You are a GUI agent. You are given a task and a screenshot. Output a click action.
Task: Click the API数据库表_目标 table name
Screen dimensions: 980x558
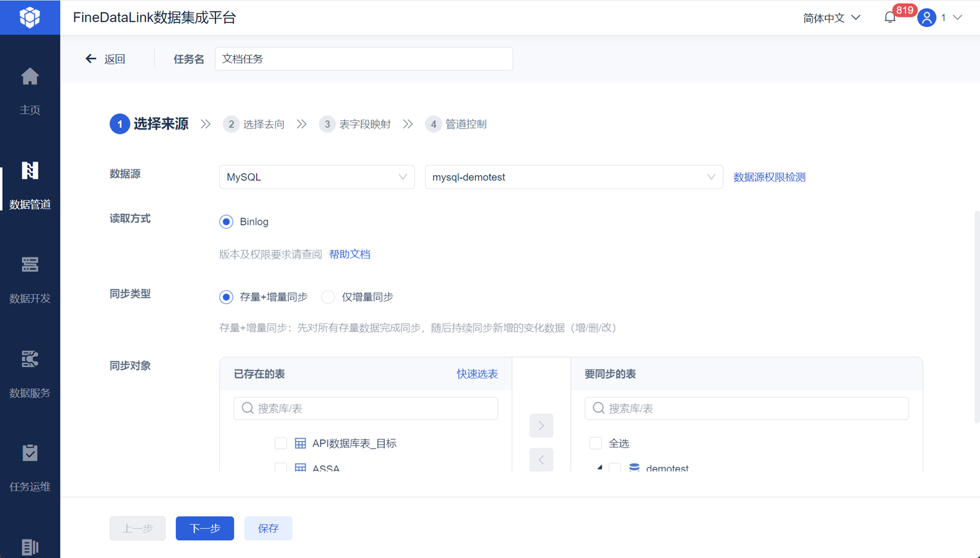tap(354, 443)
